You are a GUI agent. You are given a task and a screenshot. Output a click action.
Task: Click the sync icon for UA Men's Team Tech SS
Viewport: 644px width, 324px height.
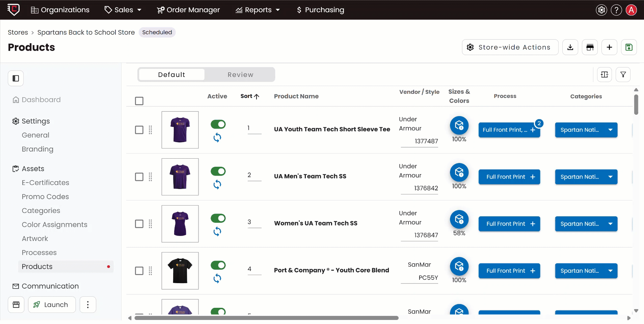pyautogui.click(x=217, y=184)
